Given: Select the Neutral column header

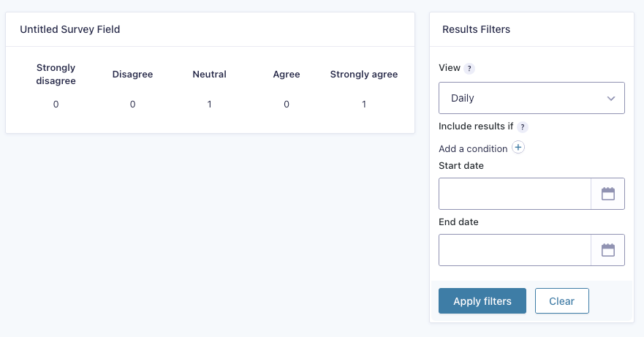Looking at the screenshot, I should (x=210, y=75).
